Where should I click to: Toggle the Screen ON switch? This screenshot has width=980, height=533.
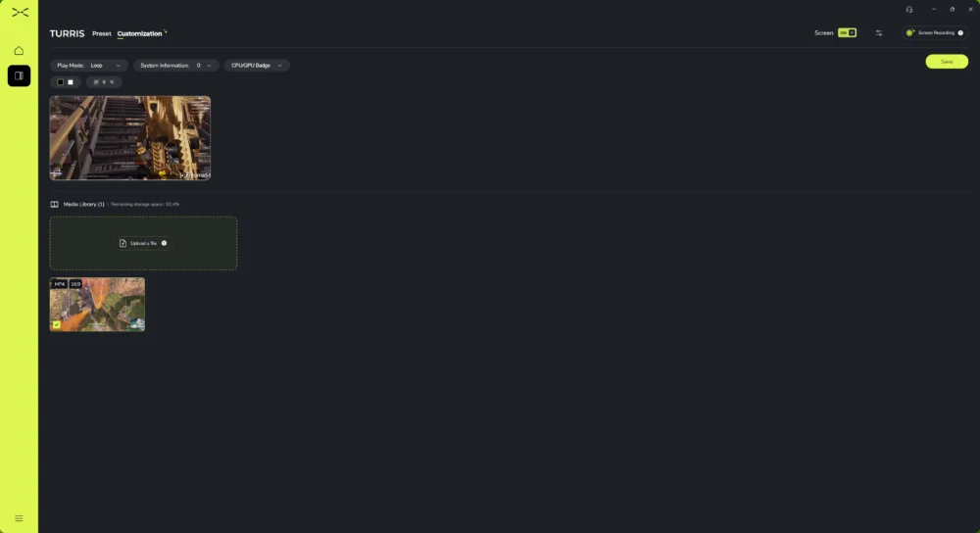click(847, 33)
